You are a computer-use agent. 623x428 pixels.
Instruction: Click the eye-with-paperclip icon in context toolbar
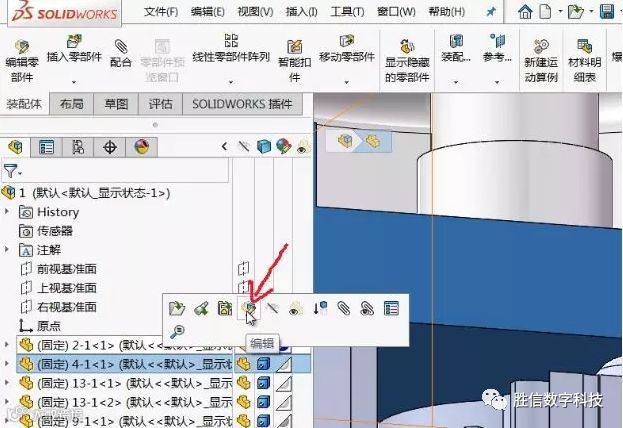367,308
